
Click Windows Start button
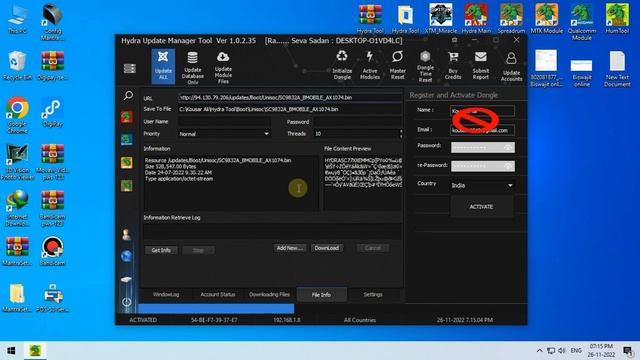(11, 351)
